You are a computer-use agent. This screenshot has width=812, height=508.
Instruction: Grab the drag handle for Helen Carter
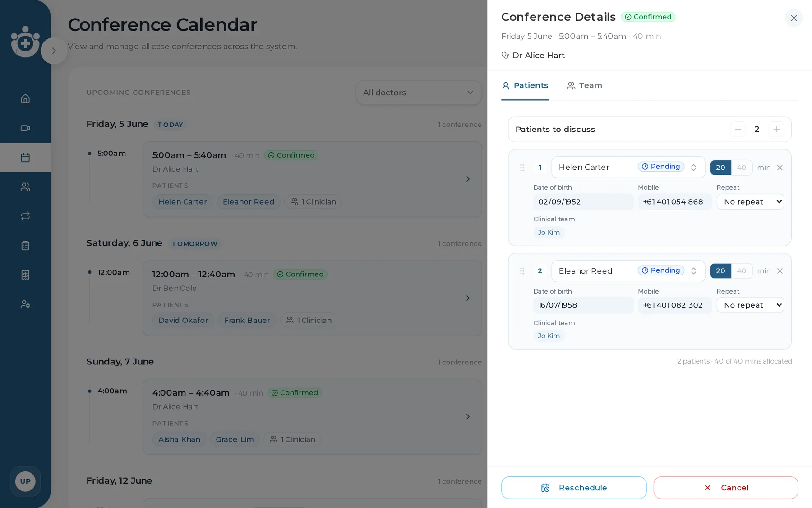tap(522, 168)
